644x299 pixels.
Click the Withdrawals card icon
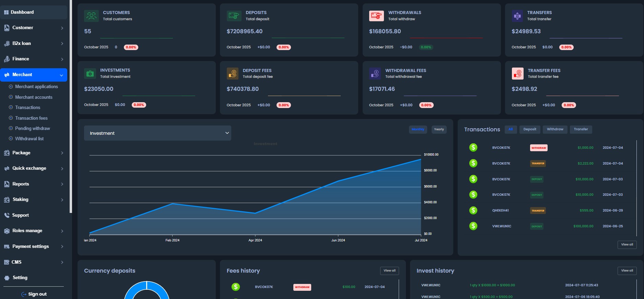(x=376, y=16)
